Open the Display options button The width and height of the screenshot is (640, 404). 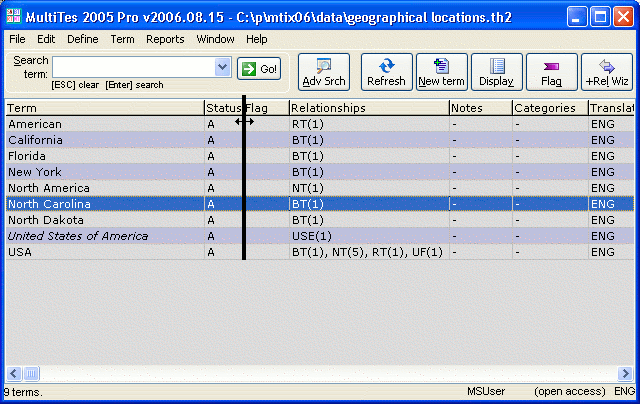tap(496, 72)
